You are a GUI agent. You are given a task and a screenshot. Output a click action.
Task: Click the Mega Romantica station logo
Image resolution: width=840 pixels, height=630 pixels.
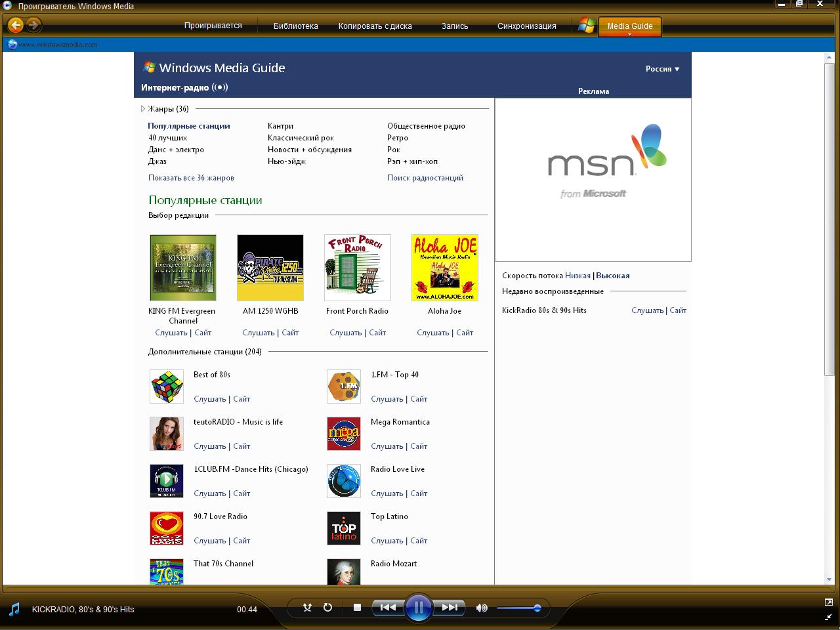[x=344, y=434]
